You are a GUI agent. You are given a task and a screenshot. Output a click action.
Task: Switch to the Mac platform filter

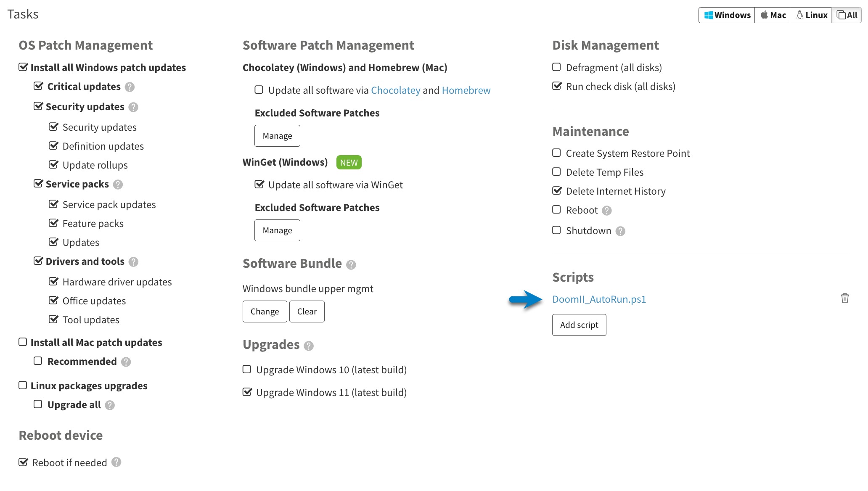point(773,15)
